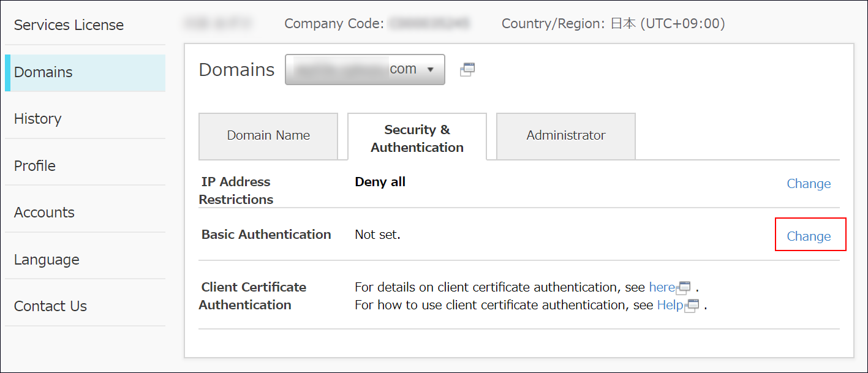Change the Basic Authentication setting
868x373 pixels.
point(810,236)
